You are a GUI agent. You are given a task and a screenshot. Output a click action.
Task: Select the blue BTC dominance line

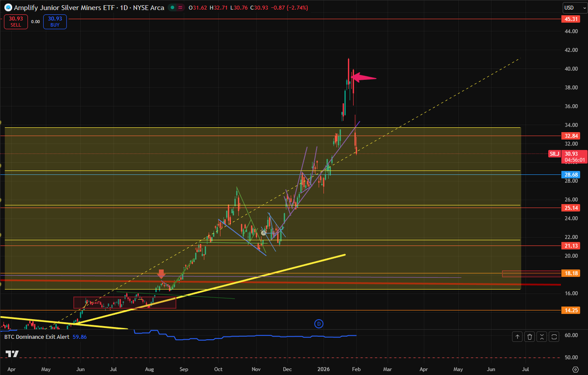click(x=245, y=337)
